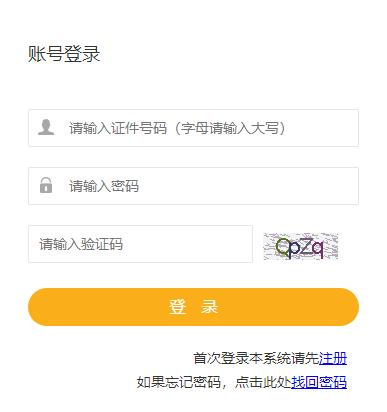Open the 找回密码 password recovery link
Viewport: 387px width, 412px height.
[319, 382]
